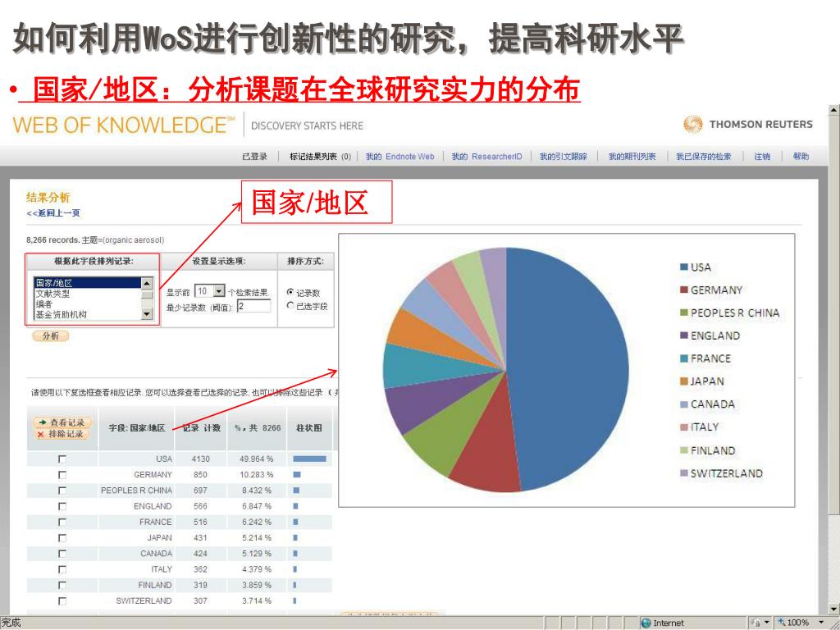Screen dimensions: 840x630
Task: Select 基金资助机构 in field list
Action: pos(87,314)
